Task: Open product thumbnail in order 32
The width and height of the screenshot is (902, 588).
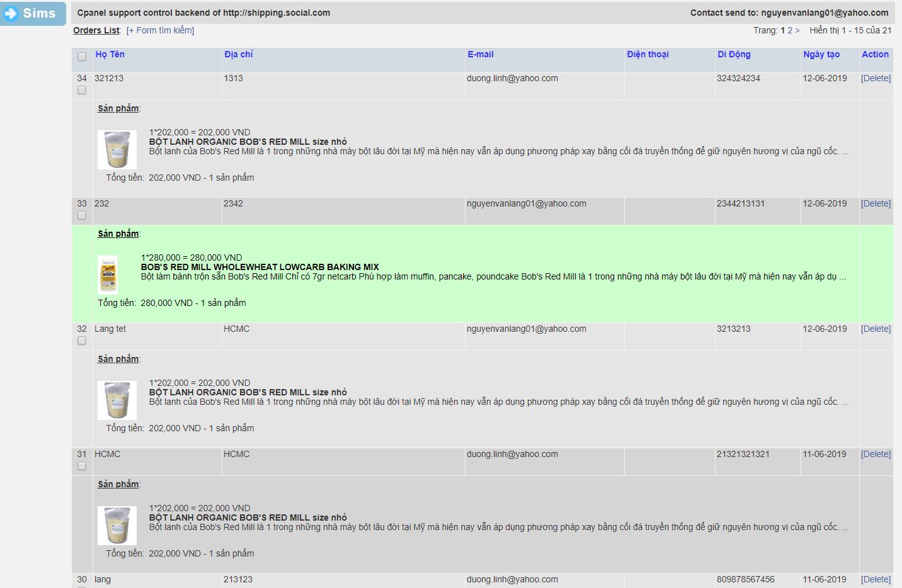Action: tap(117, 400)
